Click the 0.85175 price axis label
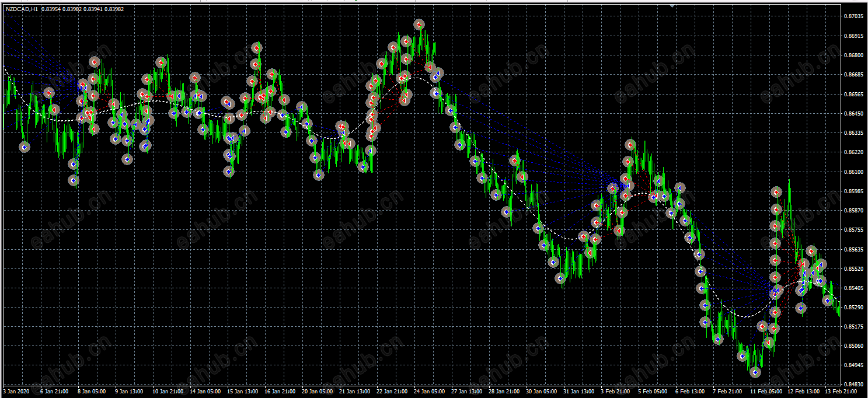 855,327
